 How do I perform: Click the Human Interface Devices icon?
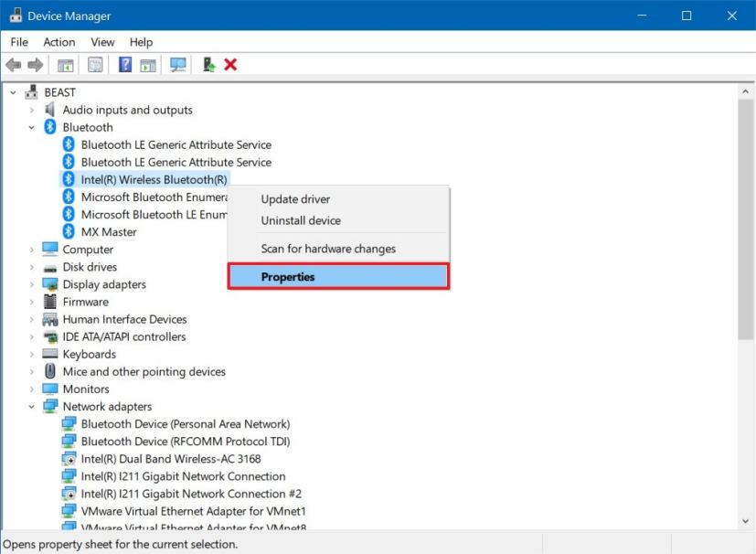50,319
